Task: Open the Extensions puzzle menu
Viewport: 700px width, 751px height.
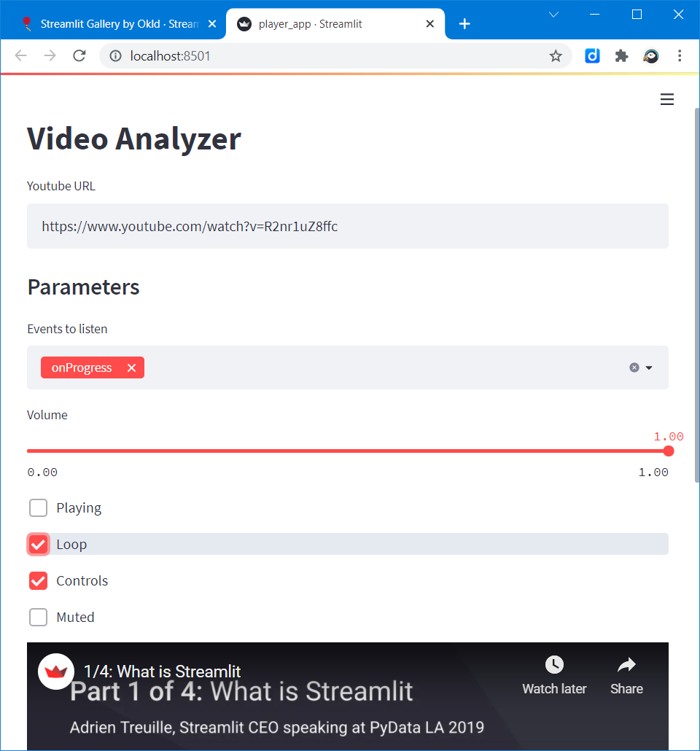Action: [x=621, y=56]
